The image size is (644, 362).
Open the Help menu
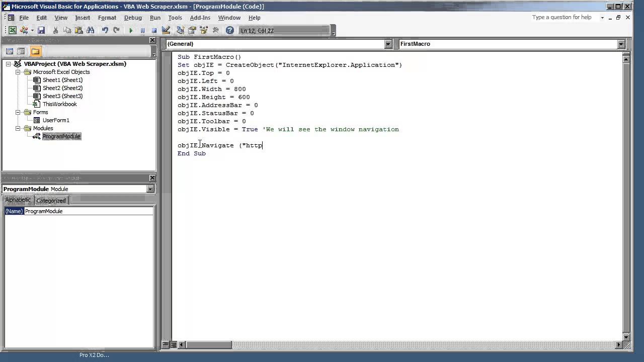tap(254, 18)
